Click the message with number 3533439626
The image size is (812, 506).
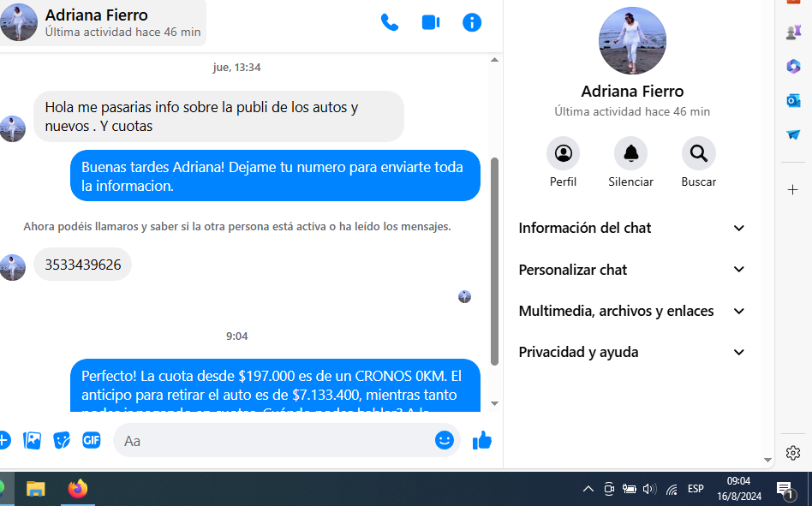tap(83, 265)
